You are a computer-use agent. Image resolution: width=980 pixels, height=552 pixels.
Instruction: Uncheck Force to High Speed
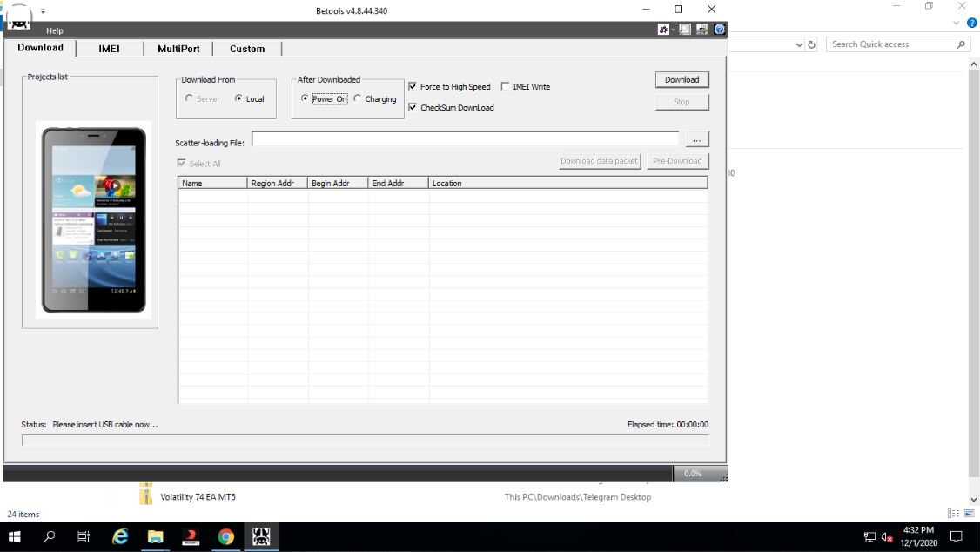pos(413,87)
